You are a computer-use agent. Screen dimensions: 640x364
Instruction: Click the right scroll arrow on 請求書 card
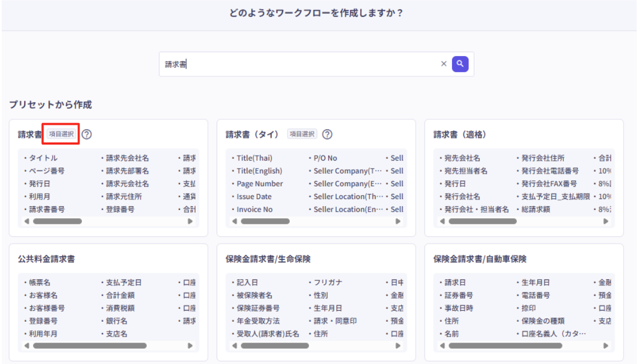pos(191,220)
